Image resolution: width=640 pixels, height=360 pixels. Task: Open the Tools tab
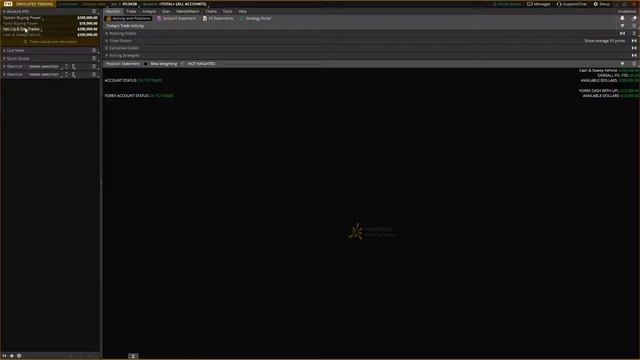click(x=227, y=11)
